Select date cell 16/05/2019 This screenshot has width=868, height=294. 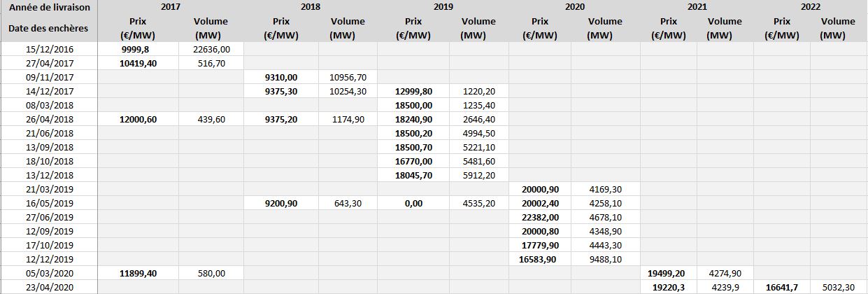pyautogui.click(x=49, y=203)
